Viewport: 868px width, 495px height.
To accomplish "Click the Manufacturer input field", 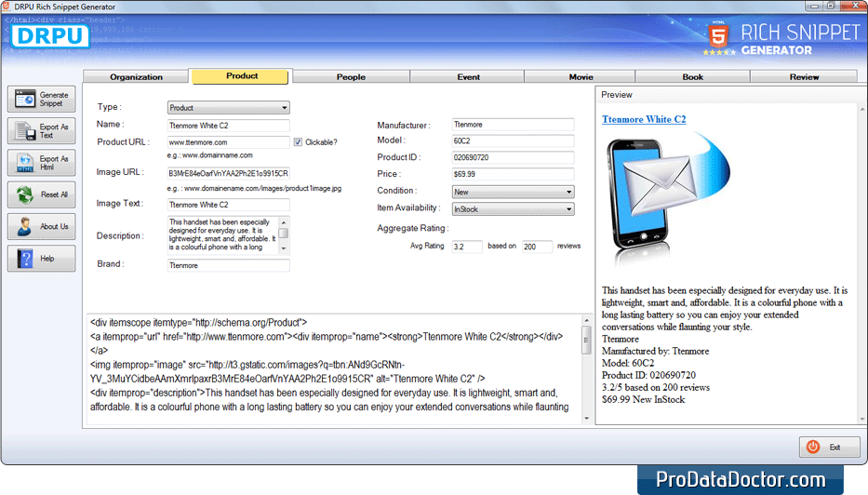I will (513, 125).
